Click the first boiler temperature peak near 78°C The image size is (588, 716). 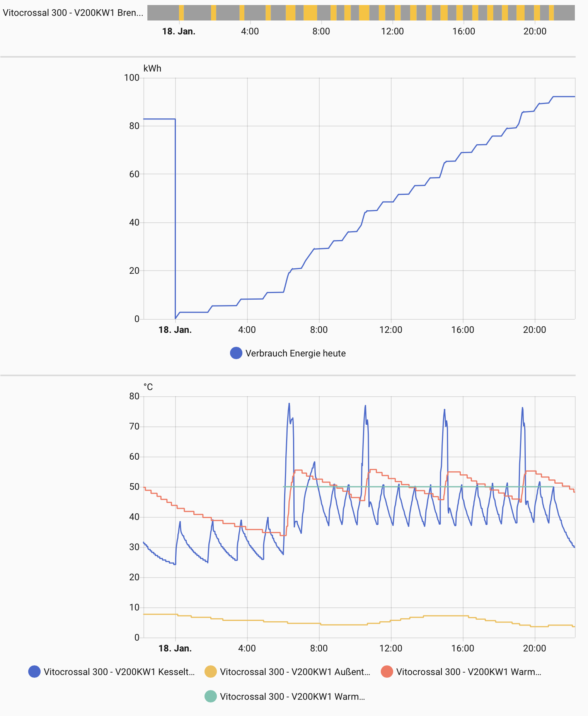point(289,404)
